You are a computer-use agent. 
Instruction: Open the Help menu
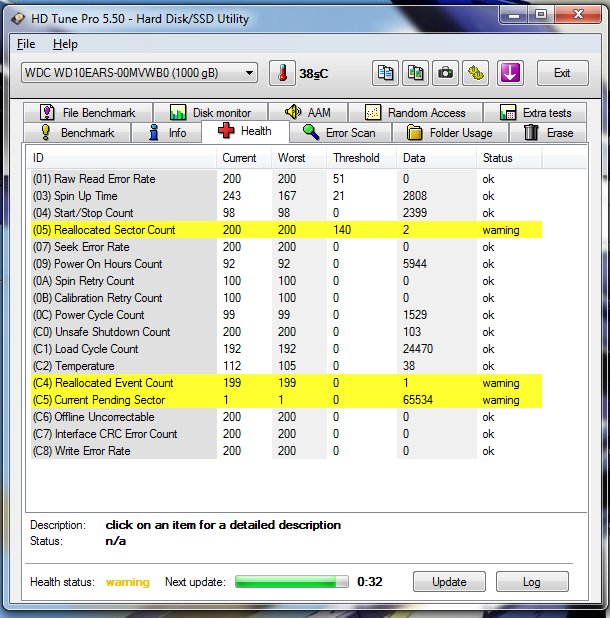coord(65,44)
